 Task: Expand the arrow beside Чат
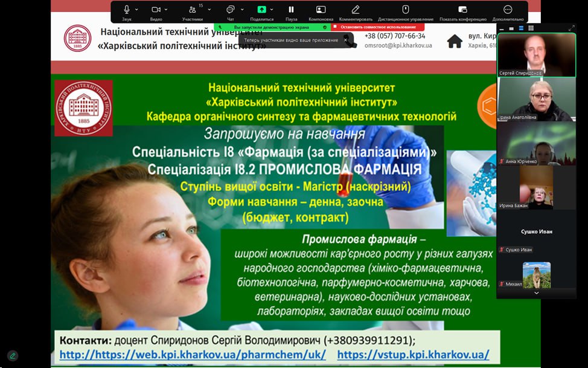pos(242,10)
